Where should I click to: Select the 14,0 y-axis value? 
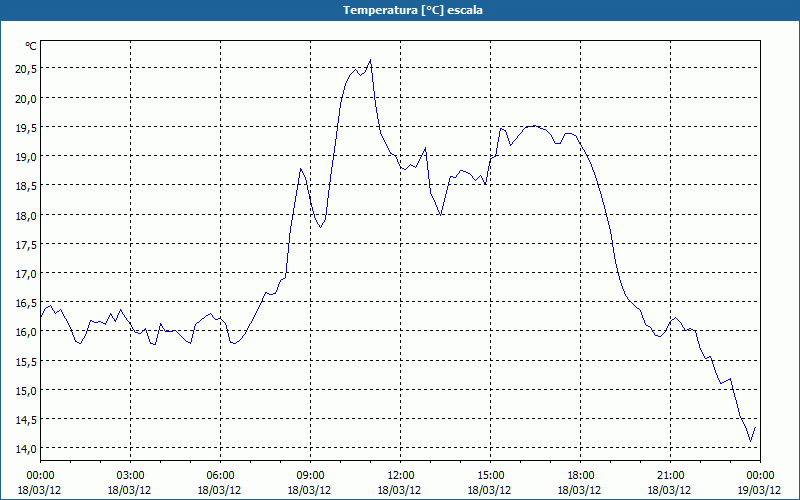click(x=26, y=449)
